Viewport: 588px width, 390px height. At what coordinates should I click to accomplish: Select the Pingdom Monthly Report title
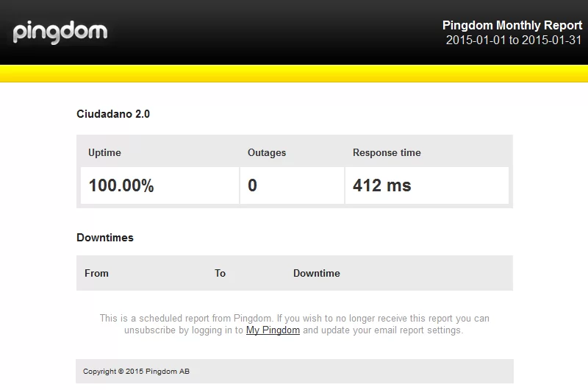click(512, 25)
